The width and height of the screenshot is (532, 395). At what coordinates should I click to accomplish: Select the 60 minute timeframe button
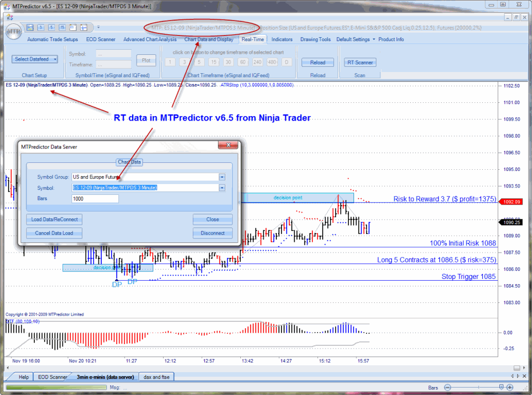(x=243, y=62)
